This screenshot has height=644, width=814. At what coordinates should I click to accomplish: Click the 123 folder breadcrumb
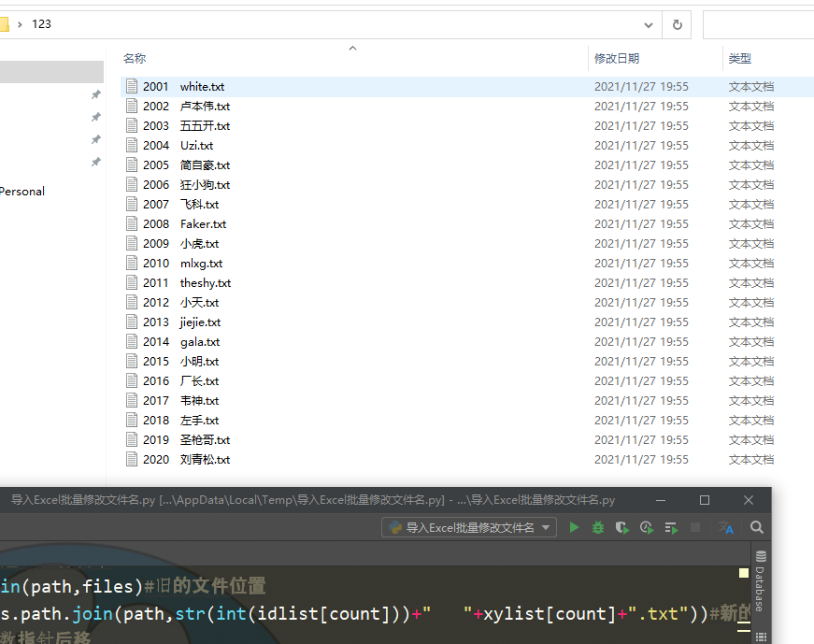41,24
